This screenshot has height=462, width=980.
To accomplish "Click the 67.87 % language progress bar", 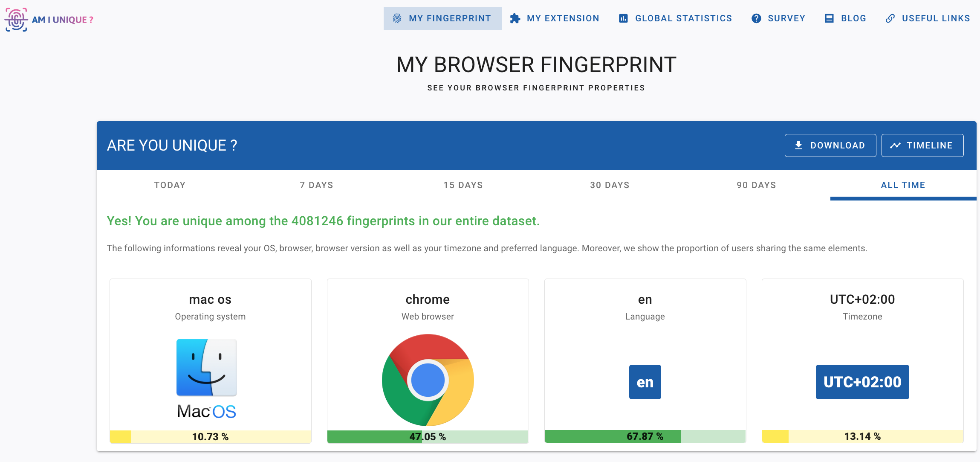I will [645, 436].
